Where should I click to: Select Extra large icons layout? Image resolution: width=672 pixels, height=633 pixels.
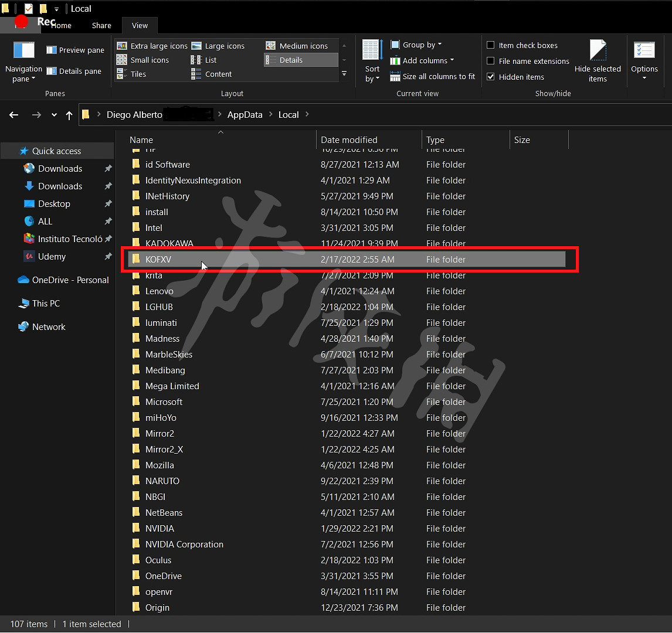tap(152, 46)
